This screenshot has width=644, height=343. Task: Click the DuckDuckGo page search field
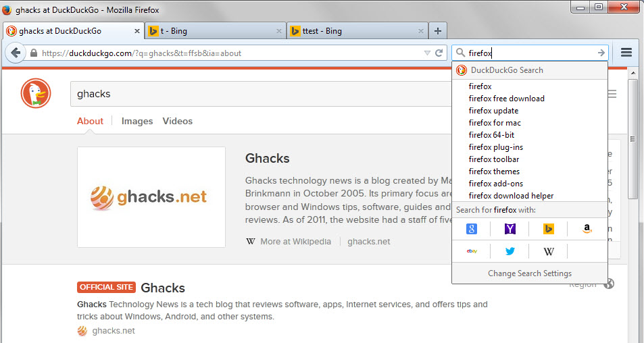click(x=262, y=94)
